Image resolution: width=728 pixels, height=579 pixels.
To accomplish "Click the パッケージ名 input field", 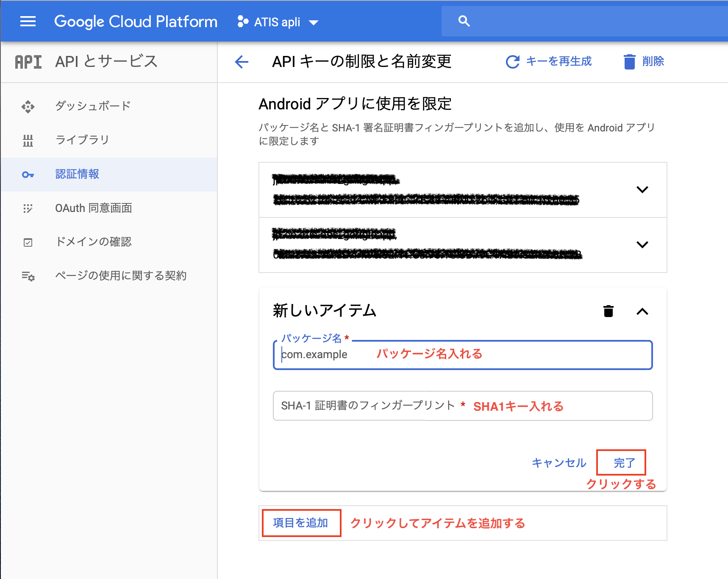I will tap(463, 355).
